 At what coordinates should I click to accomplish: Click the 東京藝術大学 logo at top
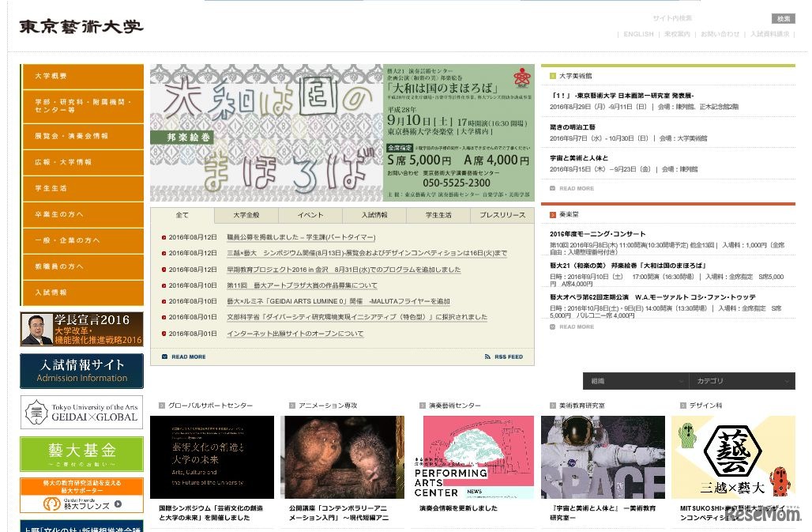(81, 26)
